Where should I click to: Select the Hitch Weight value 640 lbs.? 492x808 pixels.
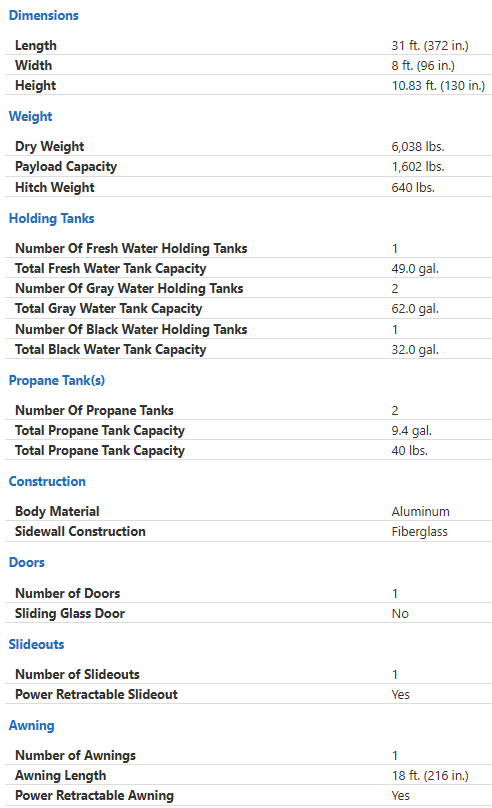pyautogui.click(x=413, y=188)
